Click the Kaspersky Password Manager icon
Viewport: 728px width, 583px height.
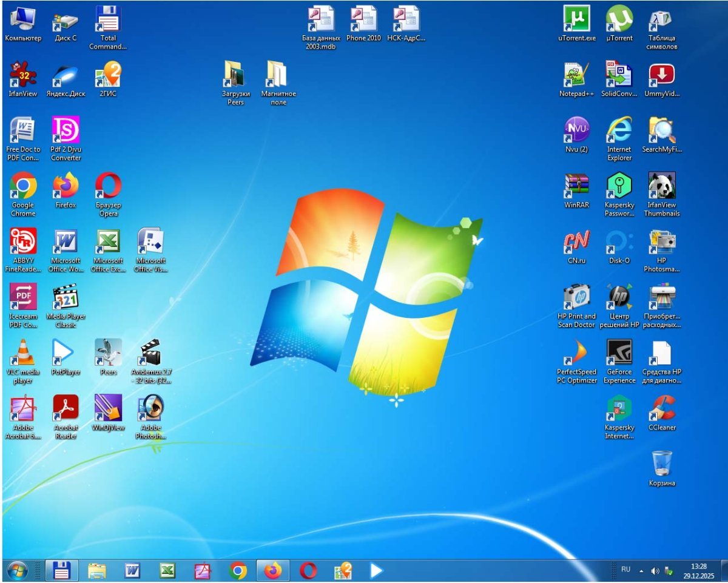(619, 186)
